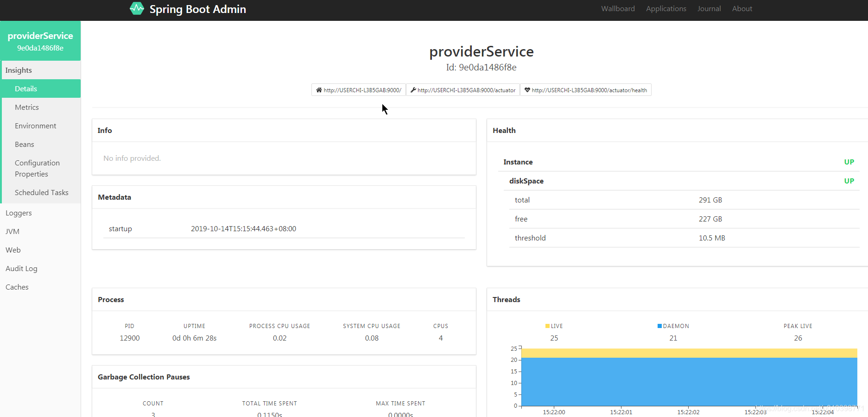Click the Spring Boot Admin title
This screenshot has width=868, height=417.
point(197,9)
